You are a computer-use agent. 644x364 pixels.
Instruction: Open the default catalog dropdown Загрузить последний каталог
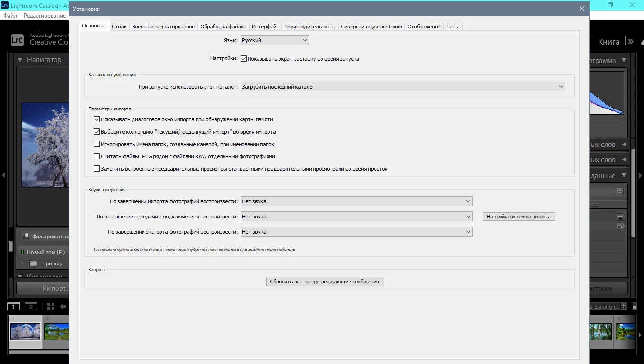[403, 87]
